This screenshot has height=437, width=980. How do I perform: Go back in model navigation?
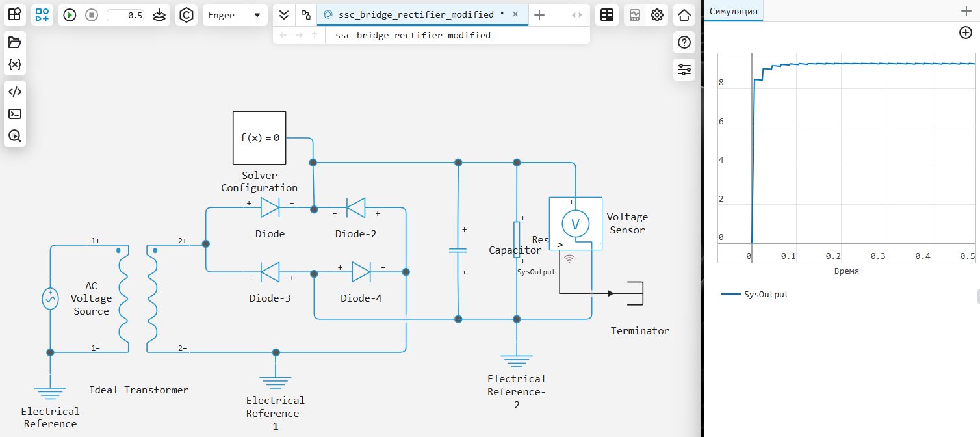click(283, 35)
